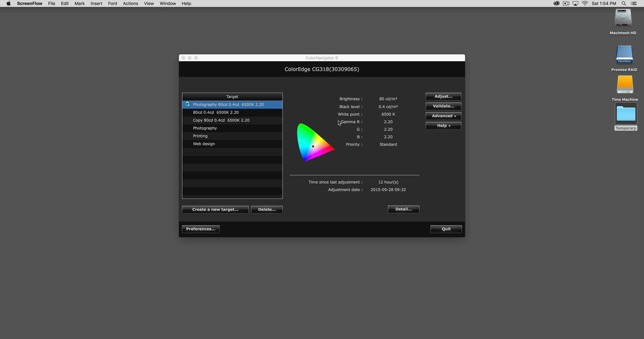Select target Photography 80cd 0.4cd 6500K 2.20
The width and height of the screenshot is (644, 339).
point(232,105)
